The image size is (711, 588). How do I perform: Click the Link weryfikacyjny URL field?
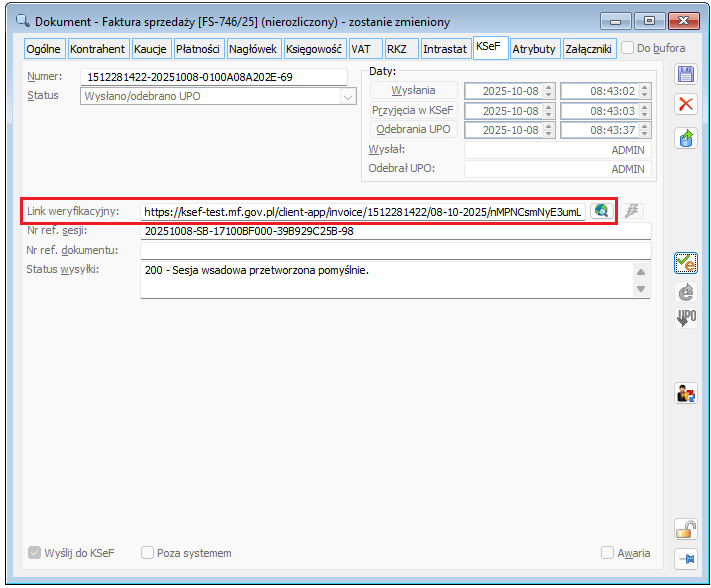click(363, 212)
